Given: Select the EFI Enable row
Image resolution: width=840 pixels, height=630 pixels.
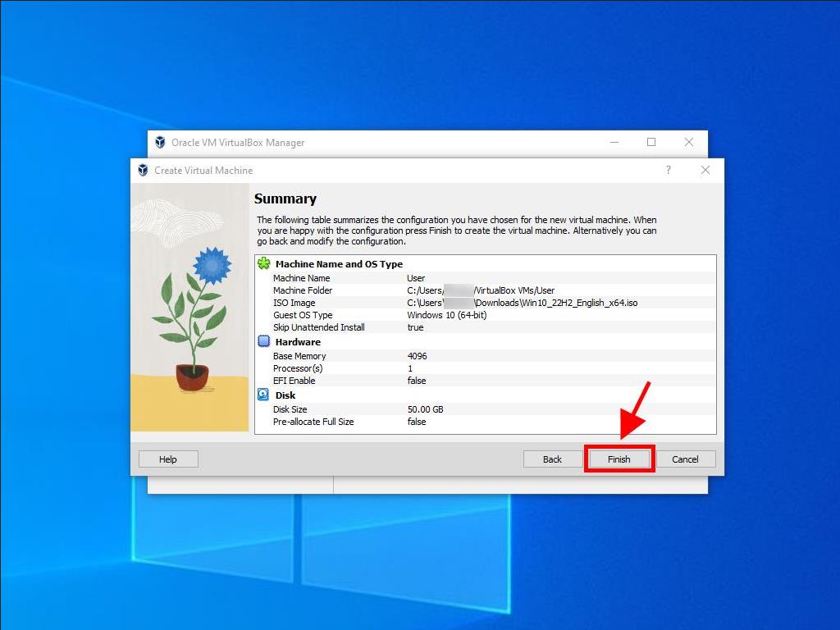Looking at the screenshot, I should (x=484, y=381).
